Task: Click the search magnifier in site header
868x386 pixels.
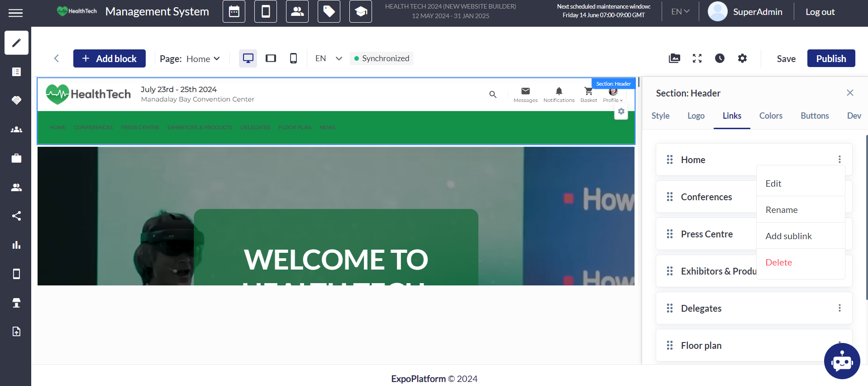Action: [493, 94]
